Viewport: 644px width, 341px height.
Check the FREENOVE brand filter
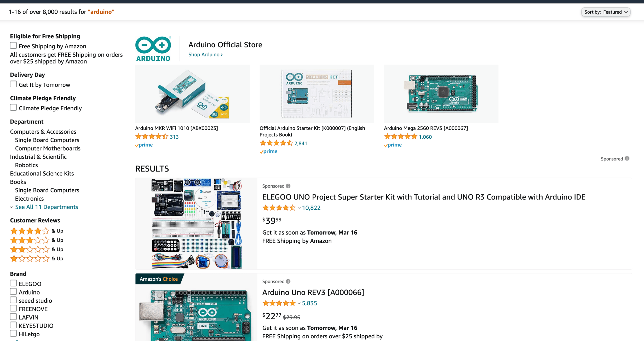(x=13, y=308)
